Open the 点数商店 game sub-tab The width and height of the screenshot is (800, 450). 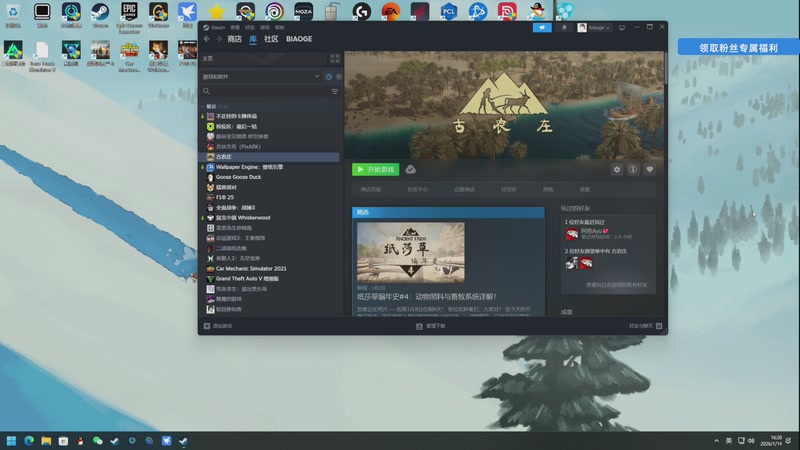464,189
